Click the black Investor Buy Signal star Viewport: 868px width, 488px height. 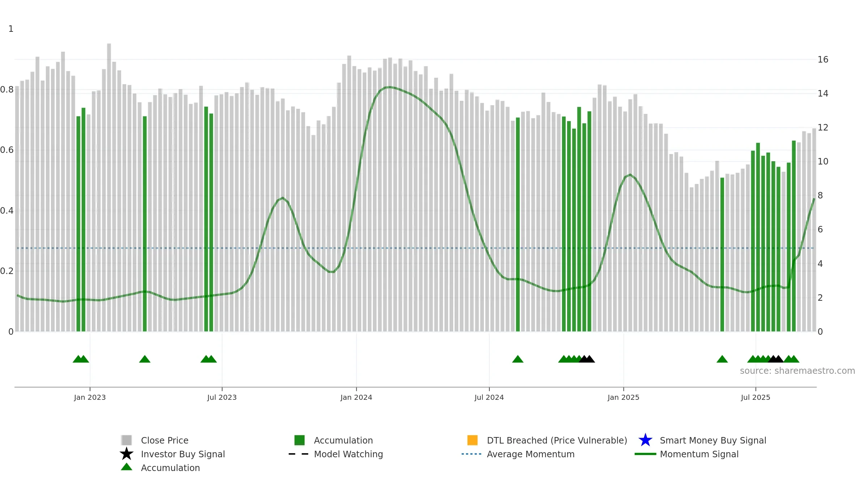point(127,454)
